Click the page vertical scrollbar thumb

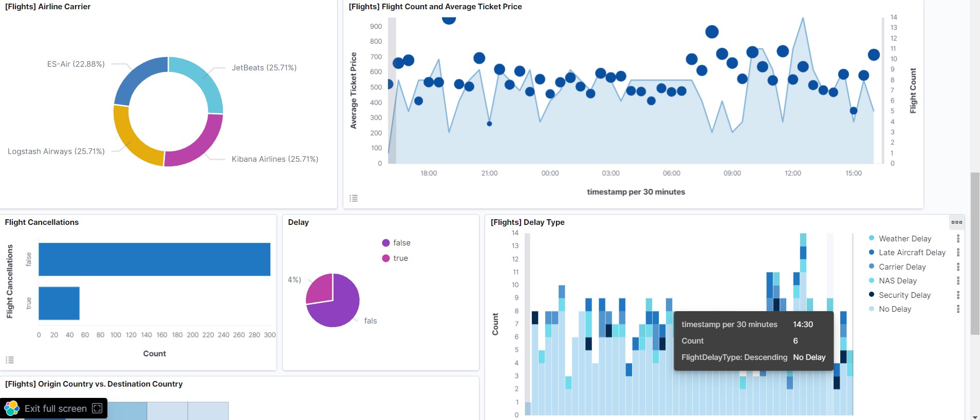tap(975, 254)
